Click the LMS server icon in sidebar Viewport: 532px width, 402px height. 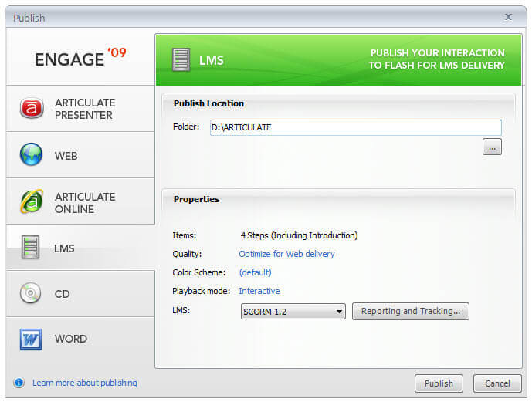point(31,247)
